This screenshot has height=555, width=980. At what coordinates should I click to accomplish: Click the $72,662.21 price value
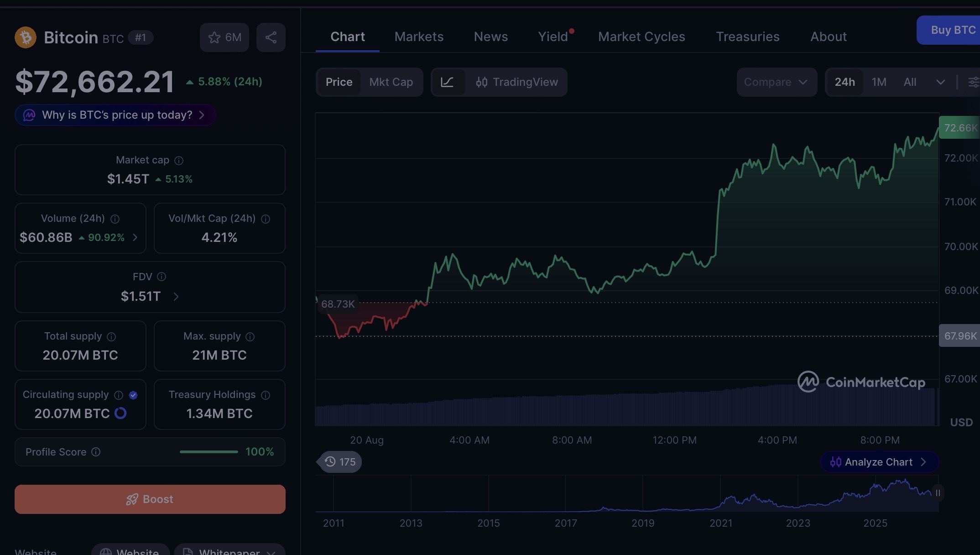tap(95, 82)
